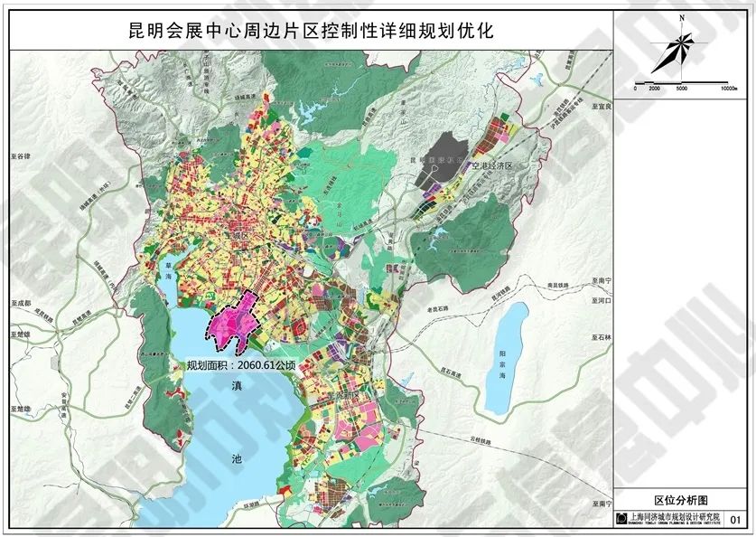Click the 池 character on the lake

click(x=237, y=459)
